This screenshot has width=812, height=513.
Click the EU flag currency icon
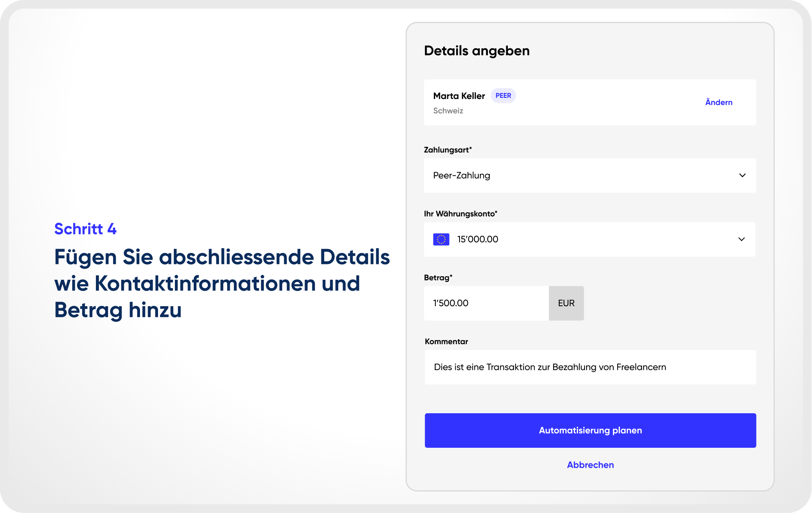click(x=441, y=239)
